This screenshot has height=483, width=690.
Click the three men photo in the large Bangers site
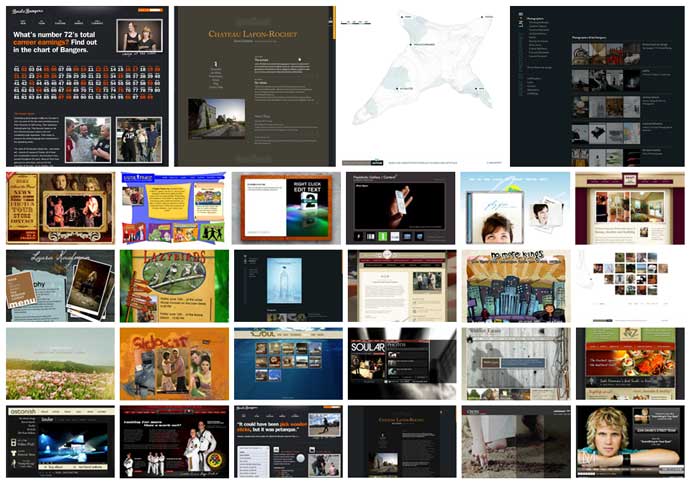pyautogui.click(x=88, y=140)
